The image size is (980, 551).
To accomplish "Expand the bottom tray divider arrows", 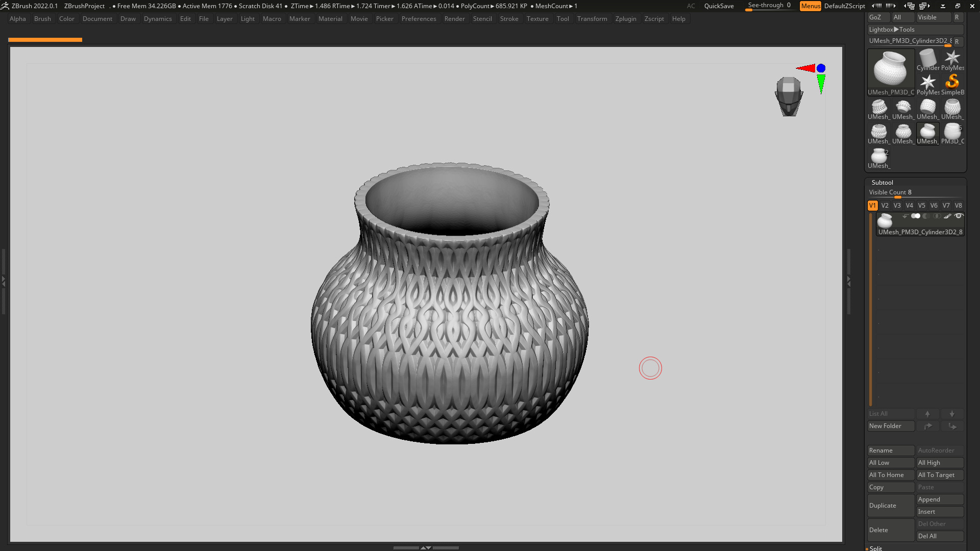I will tap(426, 547).
